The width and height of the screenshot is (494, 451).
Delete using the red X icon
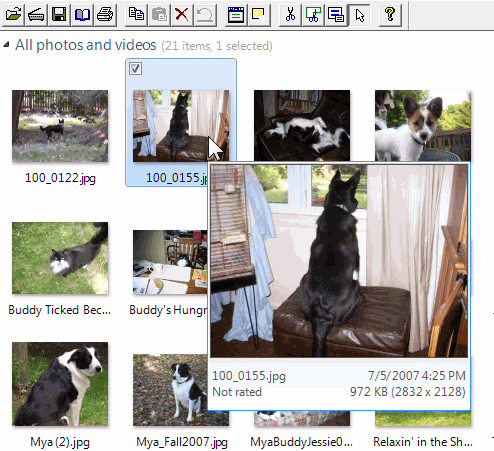[x=182, y=15]
